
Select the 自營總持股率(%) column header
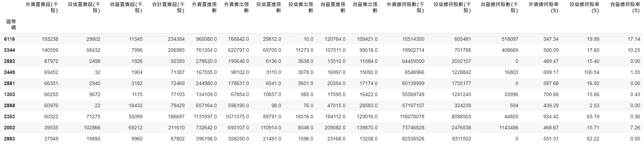coord(625,8)
